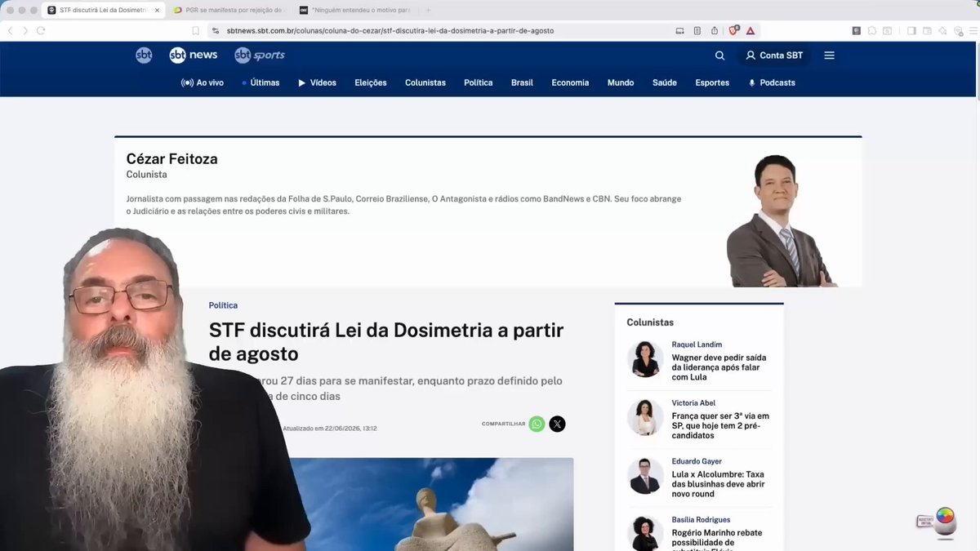Click the Eduardo Gayer columnist name

click(697, 461)
